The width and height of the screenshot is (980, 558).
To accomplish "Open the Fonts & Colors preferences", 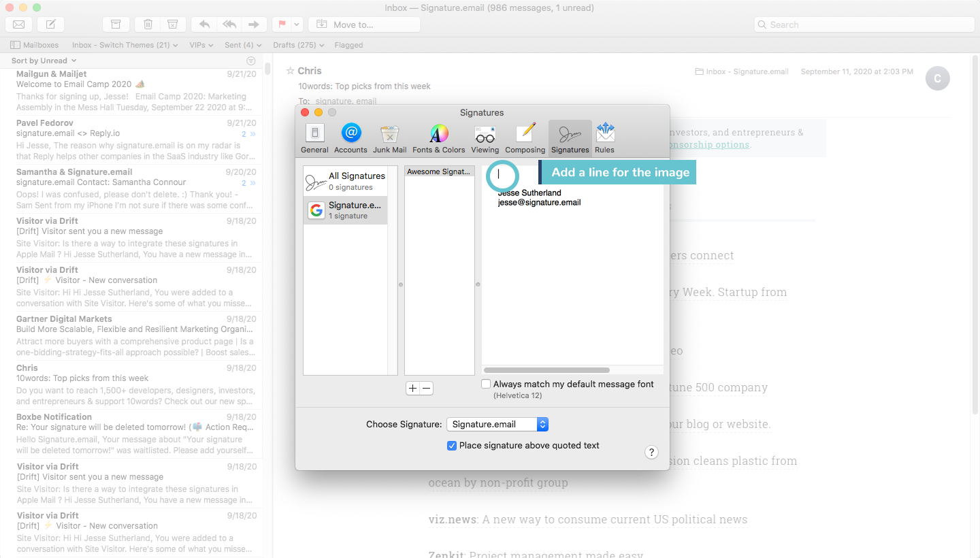I will coord(438,136).
